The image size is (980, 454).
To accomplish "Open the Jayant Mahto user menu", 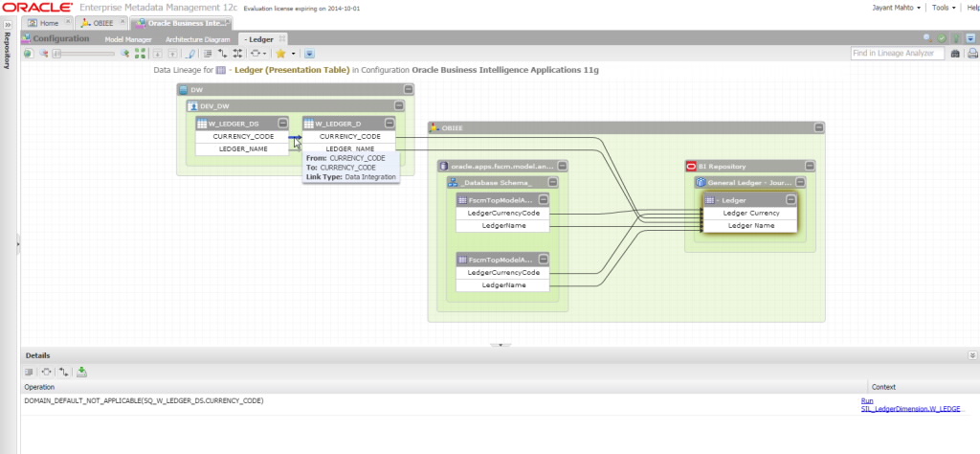I will click(897, 7).
